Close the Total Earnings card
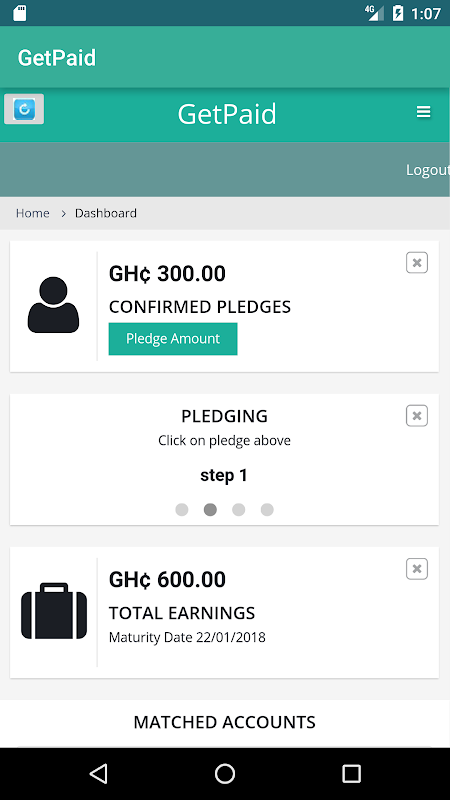 (417, 569)
